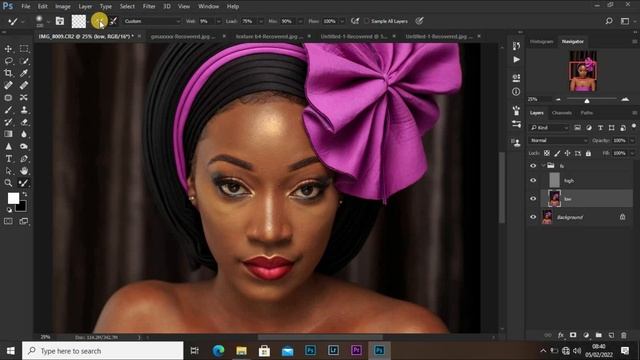
Task: Open the Opacity dropdown arrow
Action: click(x=632, y=140)
